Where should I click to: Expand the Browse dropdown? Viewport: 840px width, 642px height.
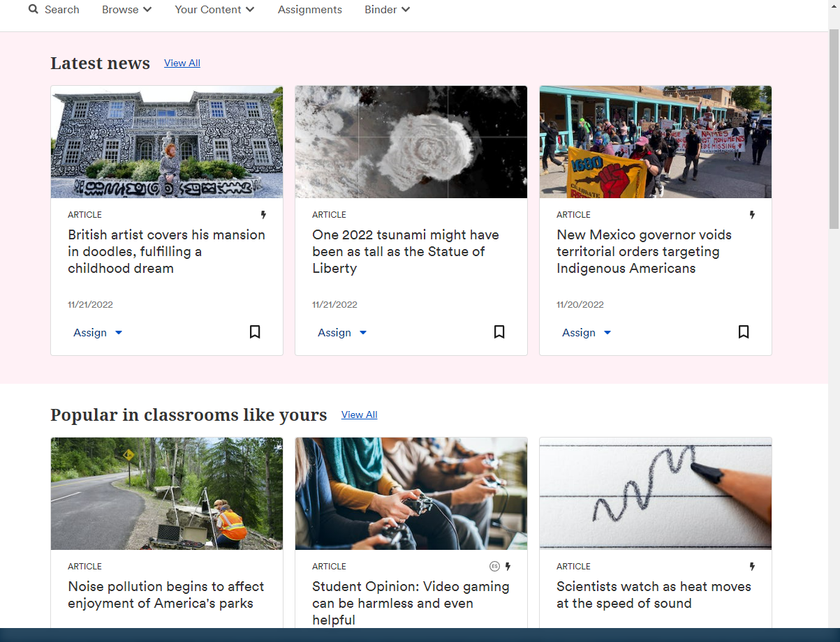pyautogui.click(x=126, y=10)
